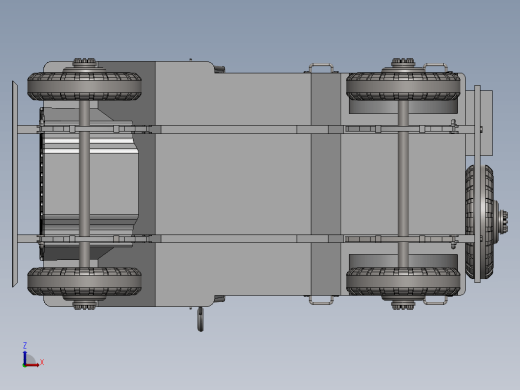Select the lower rear wheel near the spare
Image resolution: width=520 pixels, height=390 pixels.
click(403, 281)
